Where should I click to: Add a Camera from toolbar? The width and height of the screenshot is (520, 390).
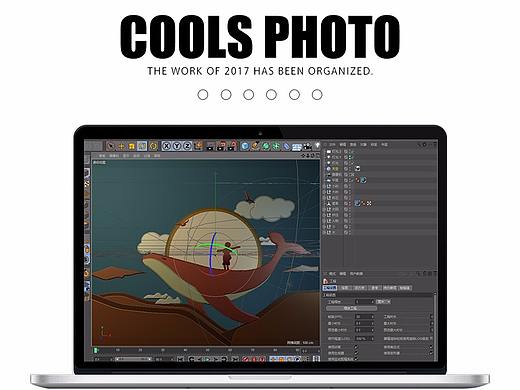(x=307, y=146)
